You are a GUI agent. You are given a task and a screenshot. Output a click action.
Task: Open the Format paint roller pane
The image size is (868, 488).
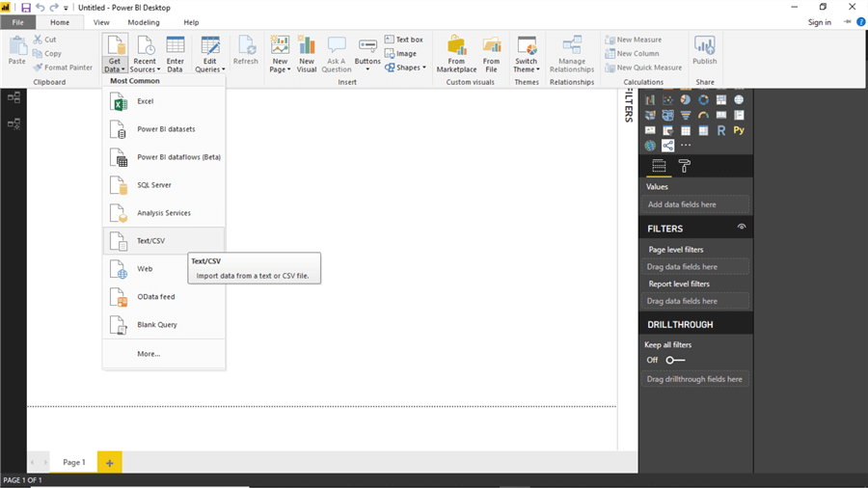685,166
